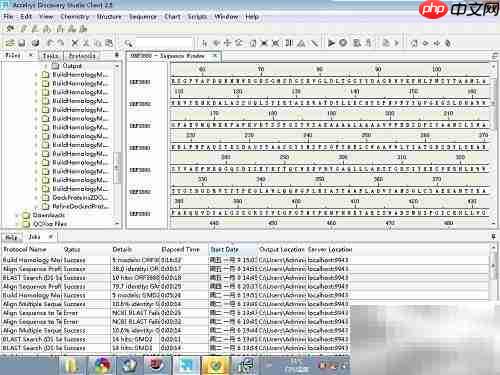Click the Copy toolbar icon

pos(98,43)
